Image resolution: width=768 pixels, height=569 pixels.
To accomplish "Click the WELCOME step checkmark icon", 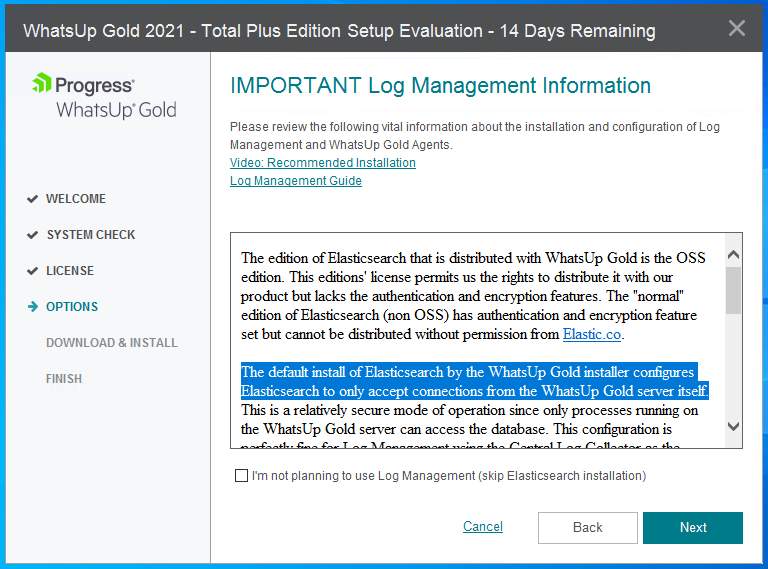I will tap(32, 199).
